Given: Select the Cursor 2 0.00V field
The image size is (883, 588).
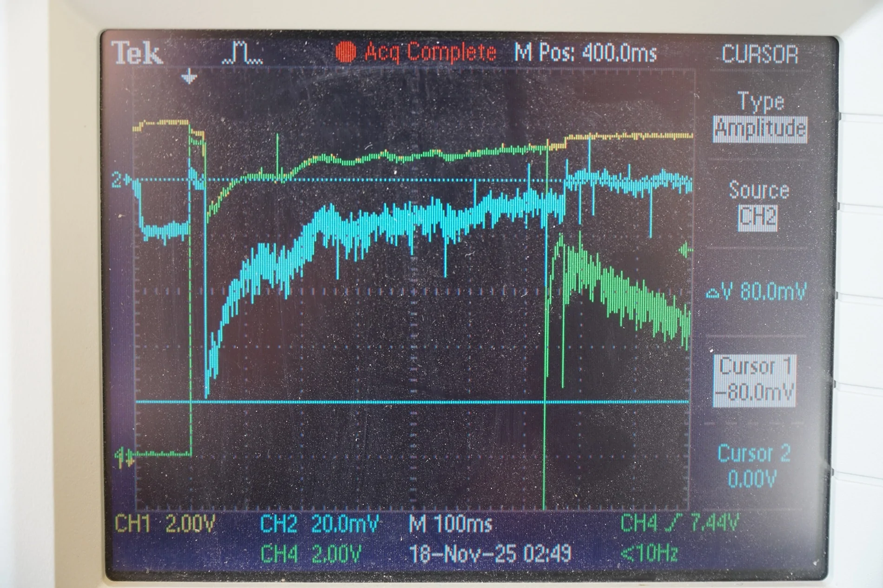Looking at the screenshot, I should coord(753,466).
